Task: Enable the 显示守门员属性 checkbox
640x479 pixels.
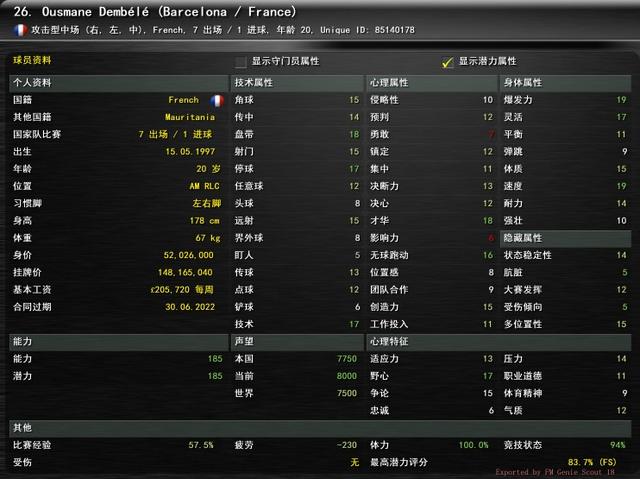Action: point(241,62)
